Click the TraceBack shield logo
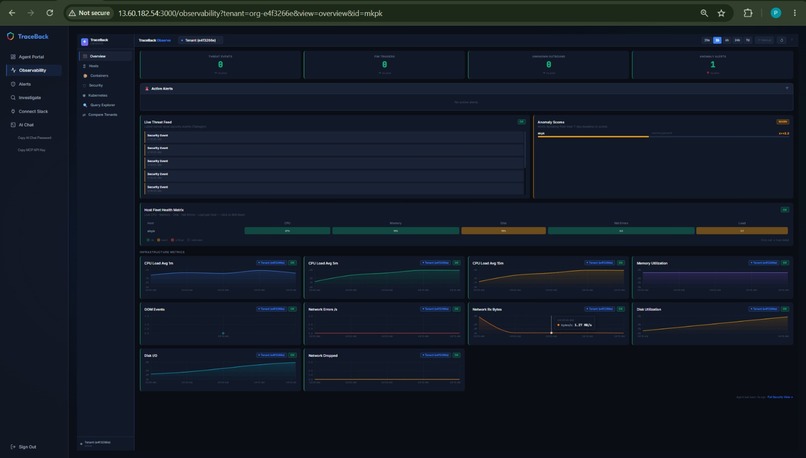Viewport: 806px width, 458px height. (x=10, y=36)
